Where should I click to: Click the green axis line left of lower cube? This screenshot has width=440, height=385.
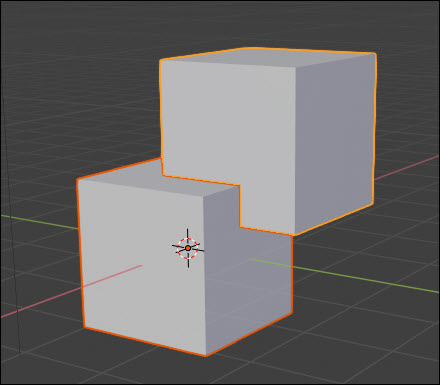[39, 222]
